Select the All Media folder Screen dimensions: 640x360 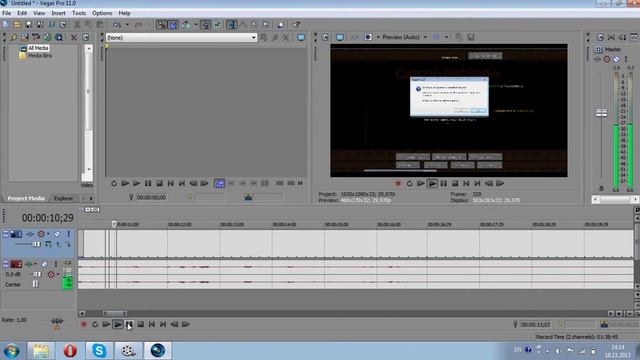click(38, 48)
